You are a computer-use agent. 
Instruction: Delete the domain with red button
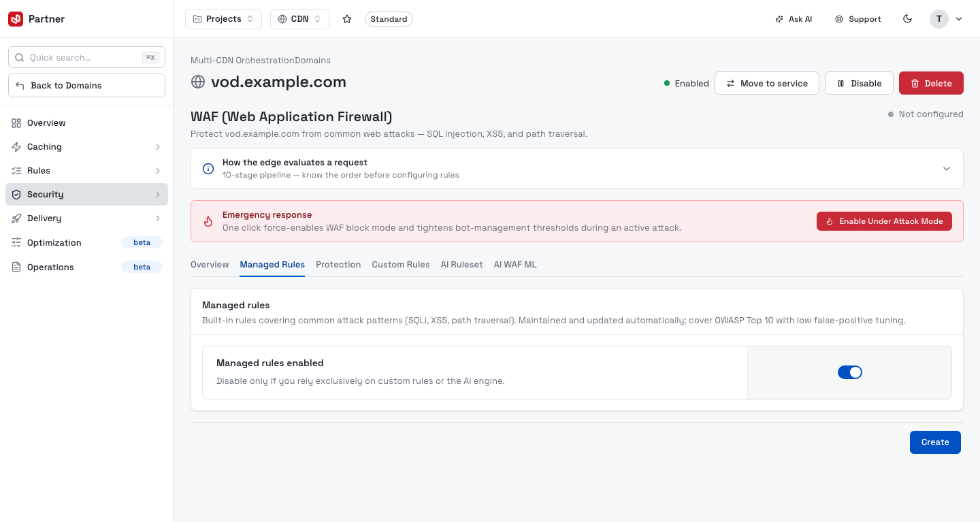tap(931, 83)
